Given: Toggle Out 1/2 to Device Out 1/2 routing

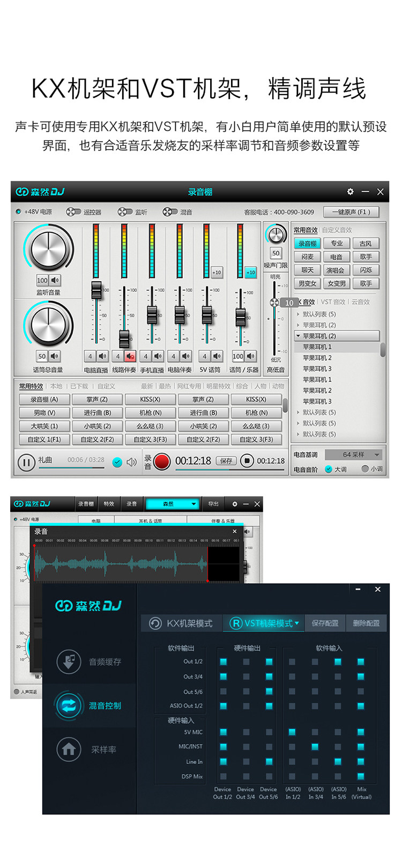Looking at the screenshot, I should tap(223, 661).
